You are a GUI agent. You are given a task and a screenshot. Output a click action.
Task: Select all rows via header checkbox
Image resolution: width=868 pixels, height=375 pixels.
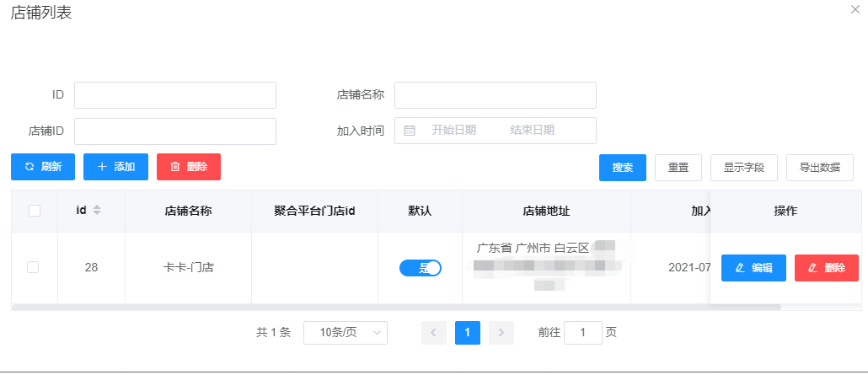[35, 211]
